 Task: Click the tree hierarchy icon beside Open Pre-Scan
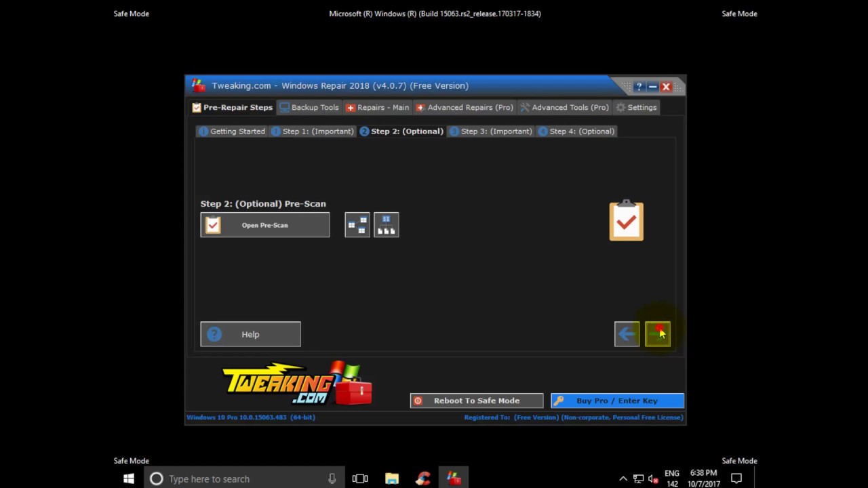click(387, 225)
